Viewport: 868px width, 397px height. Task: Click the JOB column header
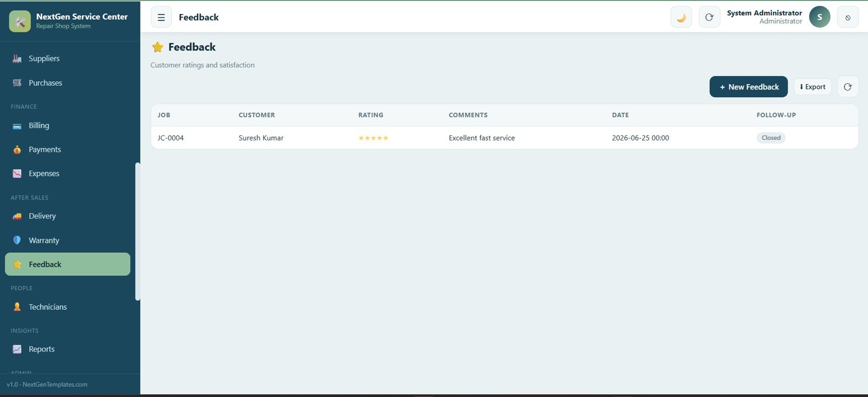(164, 115)
